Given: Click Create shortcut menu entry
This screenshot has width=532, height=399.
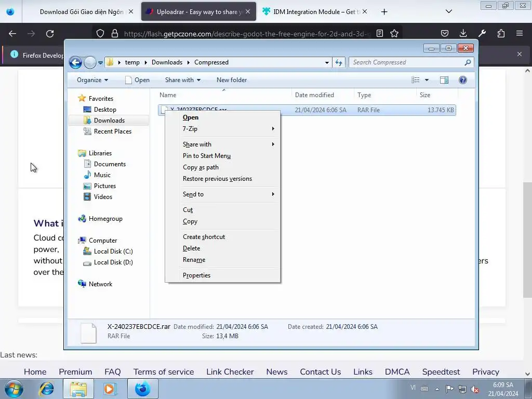Looking at the screenshot, I should click(223, 237).
